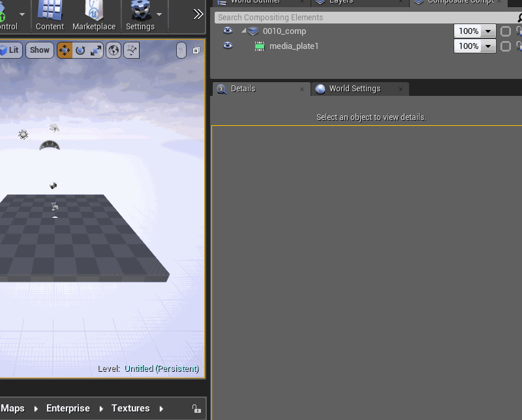
Task: Select the rotate gizmo tool
Action: click(x=80, y=50)
